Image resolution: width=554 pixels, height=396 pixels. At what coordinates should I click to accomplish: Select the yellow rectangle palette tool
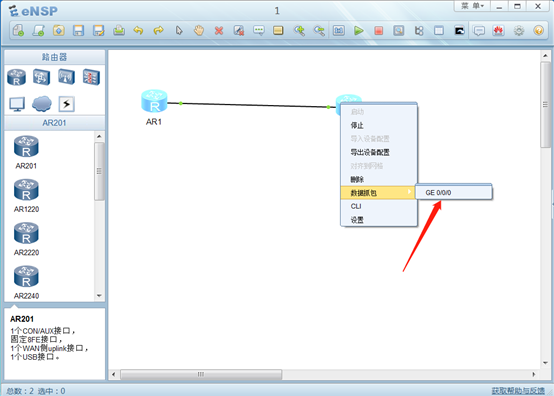(278, 31)
